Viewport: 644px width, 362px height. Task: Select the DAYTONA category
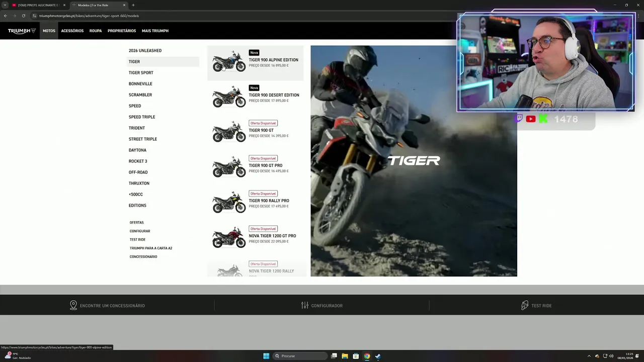coord(137,150)
